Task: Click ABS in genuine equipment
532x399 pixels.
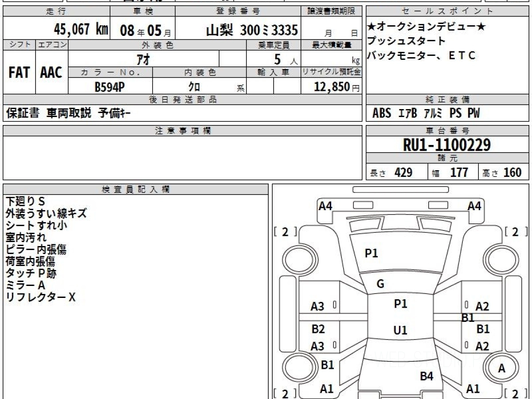Action: pos(382,113)
